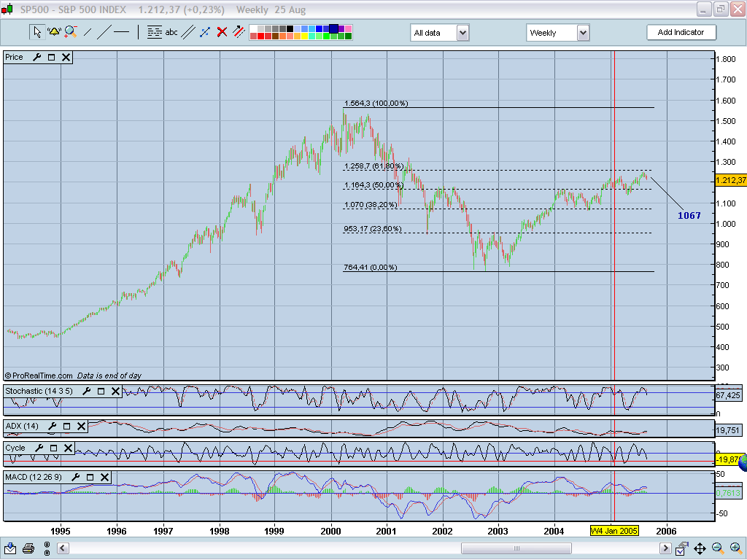Open MACD panel wrench settings
This screenshot has height=560, width=747.
75,477
